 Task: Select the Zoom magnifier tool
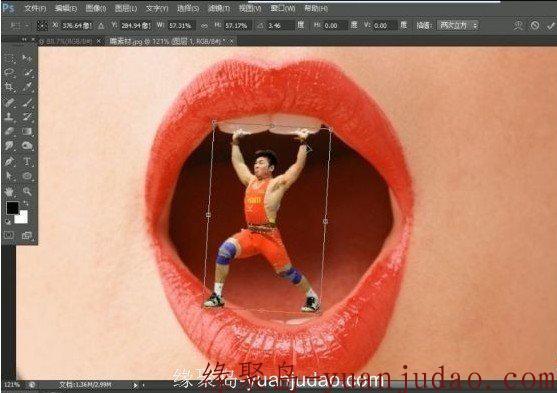27,192
